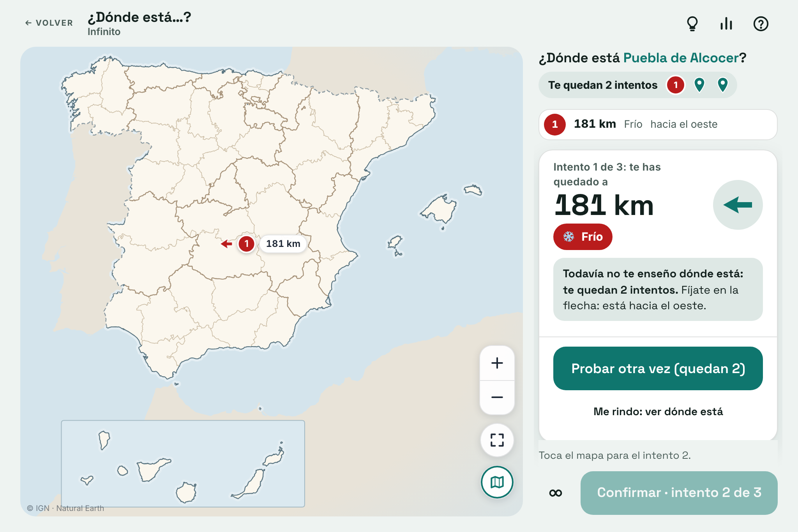This screenshot has width=798, height=532.
Task: Click the first green pin remaining attempt
Action: [x=699, y=85]
